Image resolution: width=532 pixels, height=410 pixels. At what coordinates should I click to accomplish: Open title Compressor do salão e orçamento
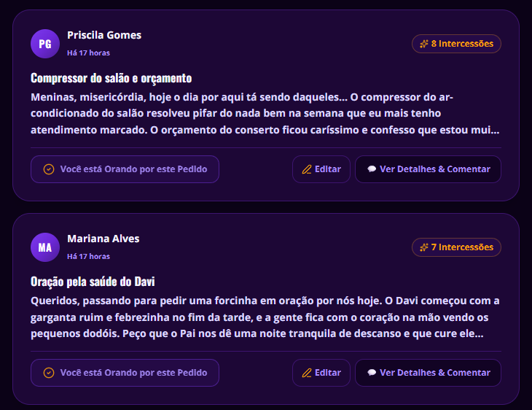pyautogui.click(x=112, y=78)
